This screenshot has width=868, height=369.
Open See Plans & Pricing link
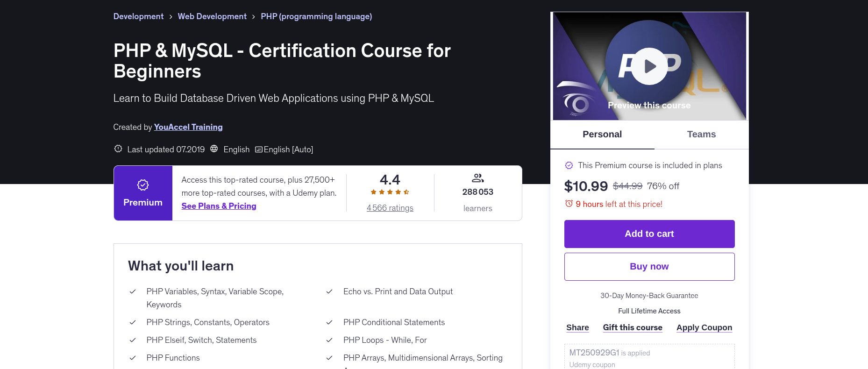pyautogui.click(x=219, y=206)
